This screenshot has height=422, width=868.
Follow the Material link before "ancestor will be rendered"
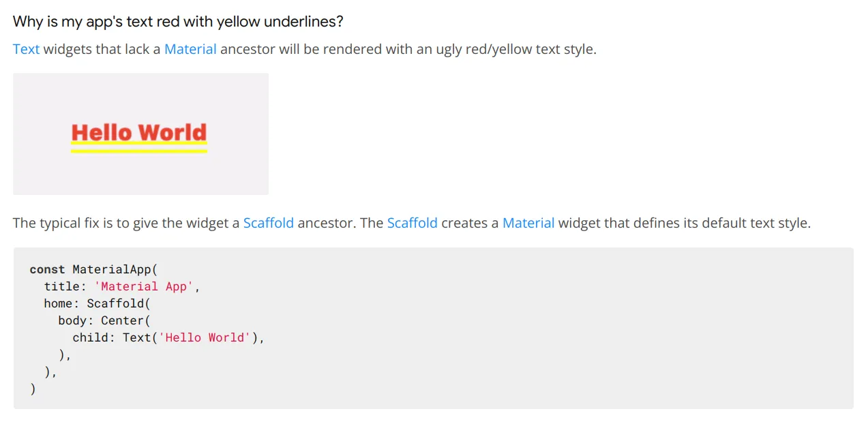point(190,49)
